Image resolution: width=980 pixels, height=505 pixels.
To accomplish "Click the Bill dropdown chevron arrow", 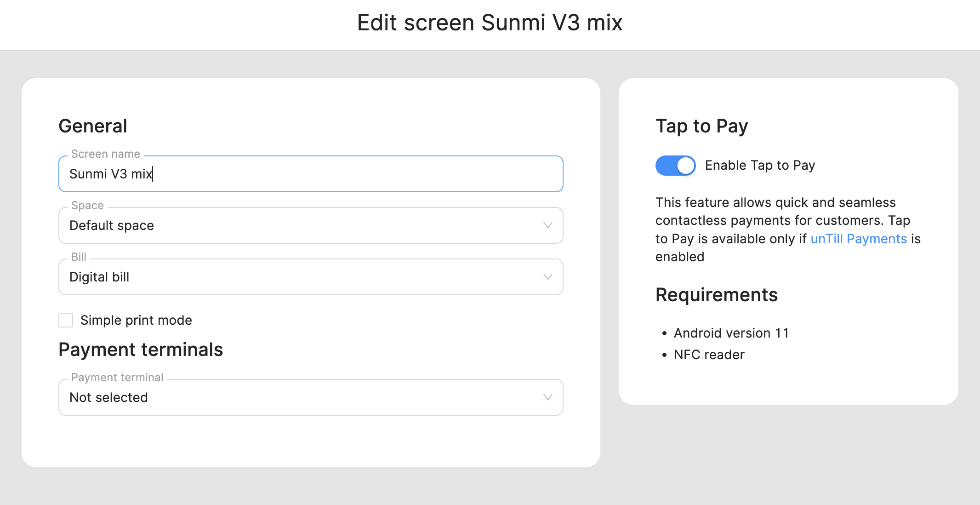I will [547, 277].
